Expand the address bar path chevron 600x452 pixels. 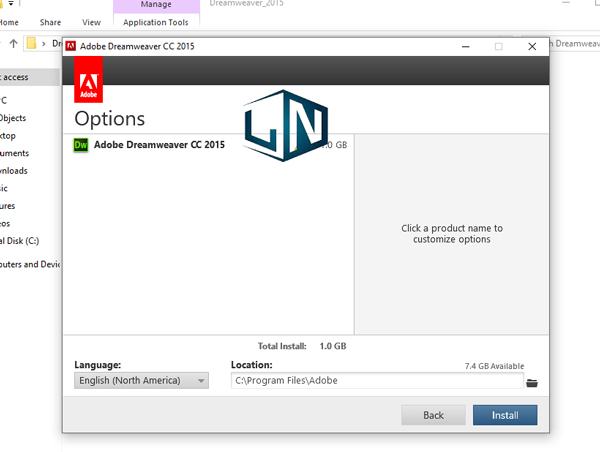pos(43,44)
